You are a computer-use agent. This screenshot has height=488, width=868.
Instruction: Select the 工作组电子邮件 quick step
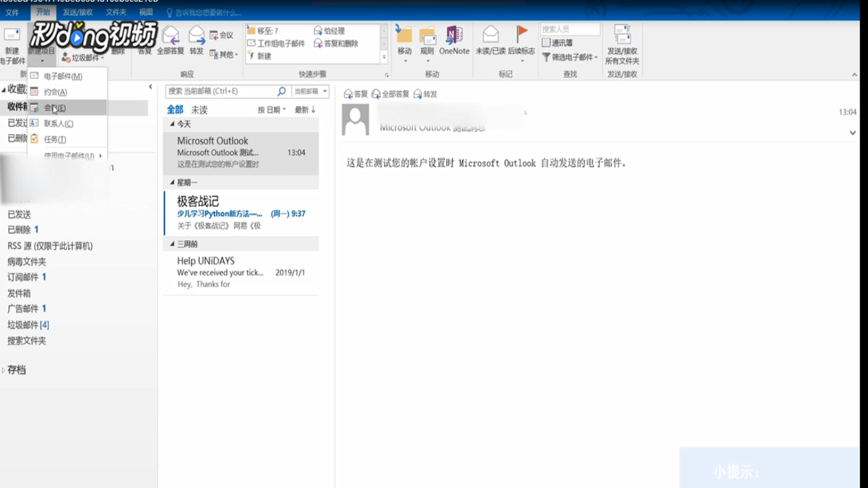click(x=276, y=43)
